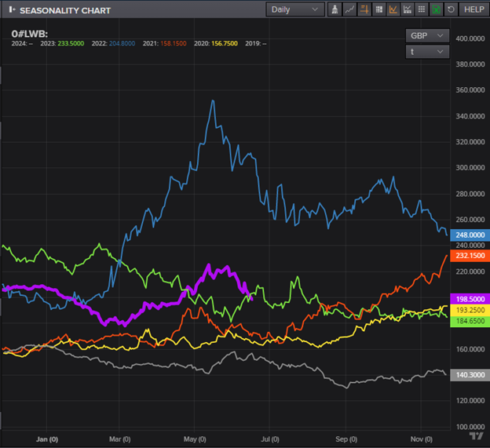Open the dotted table view icon
Viewport: 490px width, 448px height.
(421, 9)
